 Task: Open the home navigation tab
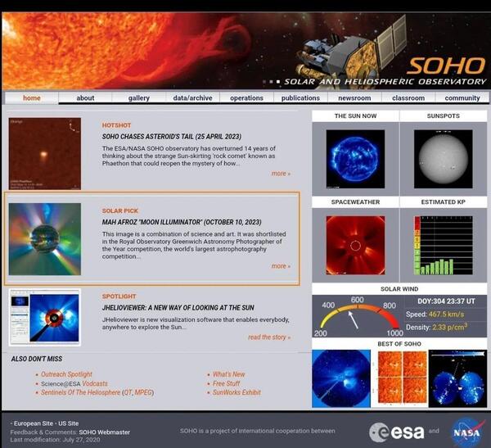tap(32, 98)
